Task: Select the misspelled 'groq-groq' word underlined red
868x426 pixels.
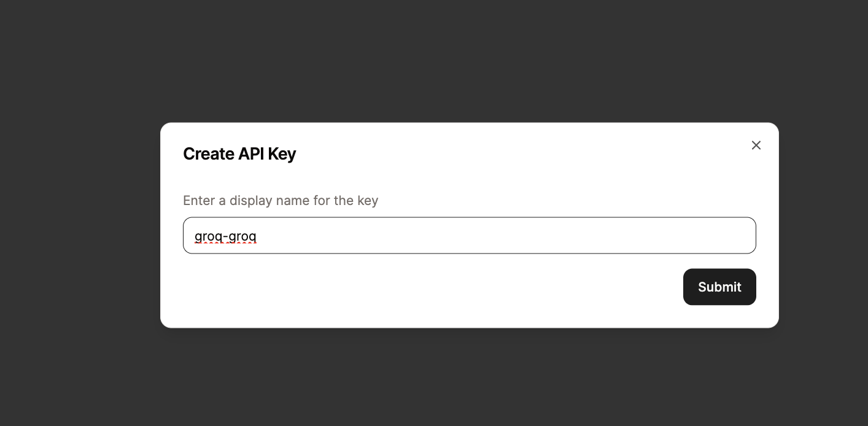Action: [x=225, y=236]
